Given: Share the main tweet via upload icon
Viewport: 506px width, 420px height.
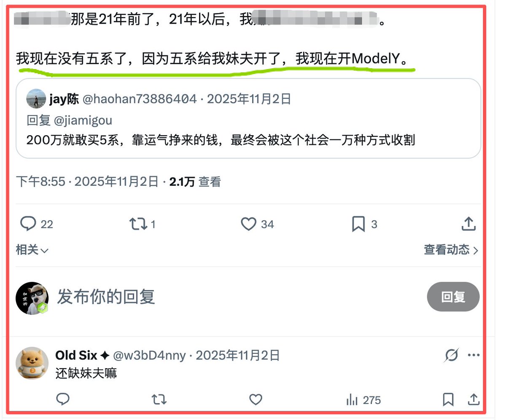Looking at the screenshot, I should pyautogui.click(x=468, y=224).
